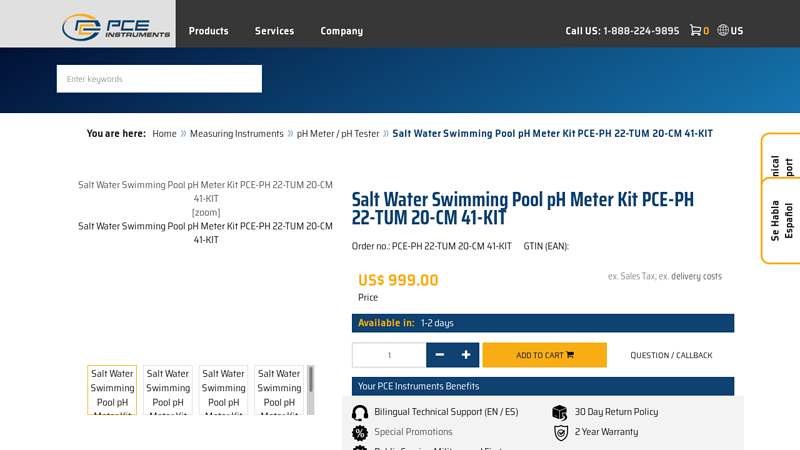Viewport: 800px width, 450px height.
Task: Open the shopping cart icon
Action: [x=695, y=30]
